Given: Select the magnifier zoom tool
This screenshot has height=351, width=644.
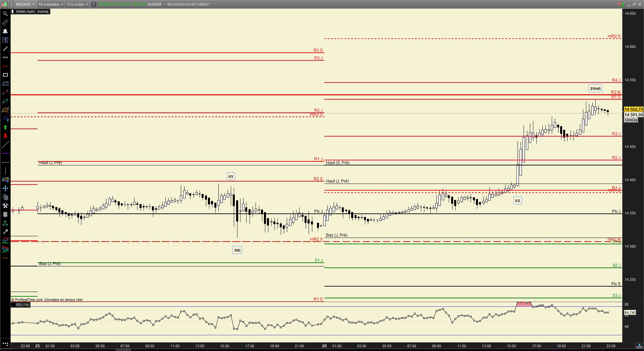Looking at the screenshot, I should 5,14.
